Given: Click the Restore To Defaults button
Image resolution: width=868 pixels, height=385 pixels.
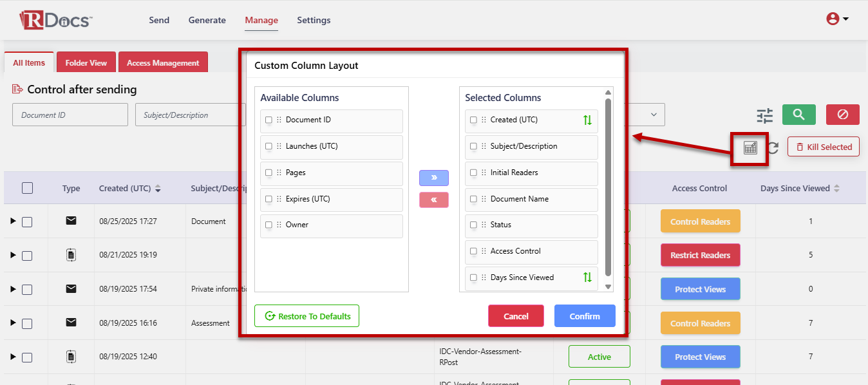Looking at the screenshot, I should (x=307, y=315).
